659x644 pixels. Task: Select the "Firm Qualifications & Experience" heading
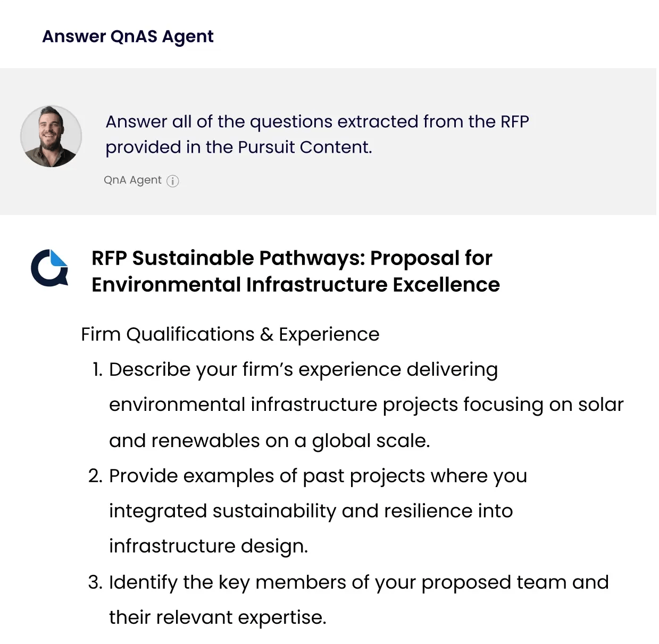point(230,334)
